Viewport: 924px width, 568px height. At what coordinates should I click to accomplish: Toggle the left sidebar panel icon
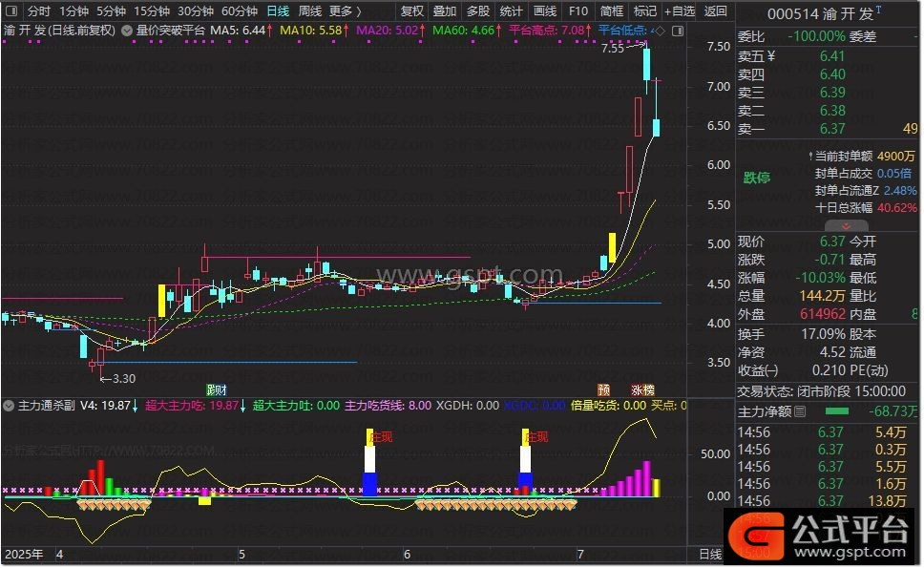click(x=11, y=11)
